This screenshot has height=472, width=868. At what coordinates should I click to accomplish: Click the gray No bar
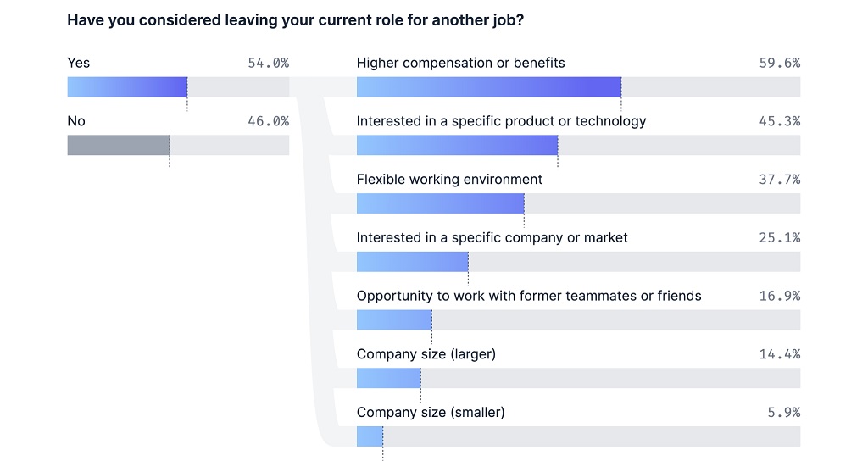(x=119, y=145)
